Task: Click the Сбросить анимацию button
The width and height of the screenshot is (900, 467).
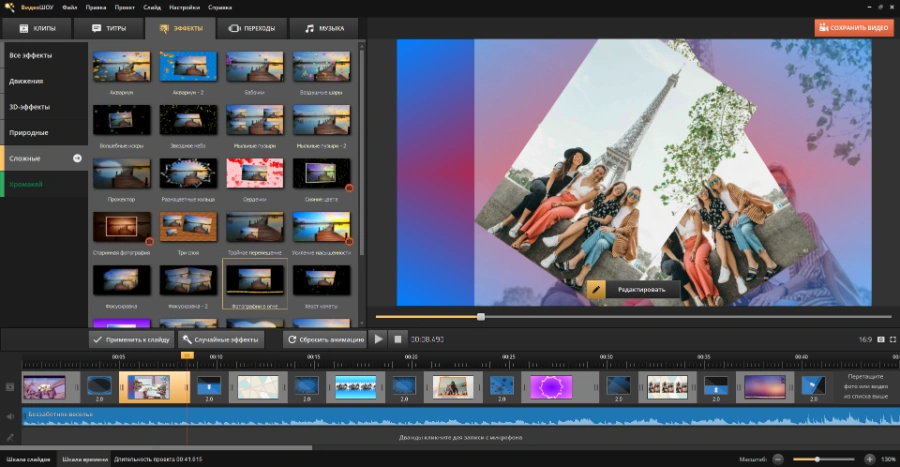Action: [325, 340]
